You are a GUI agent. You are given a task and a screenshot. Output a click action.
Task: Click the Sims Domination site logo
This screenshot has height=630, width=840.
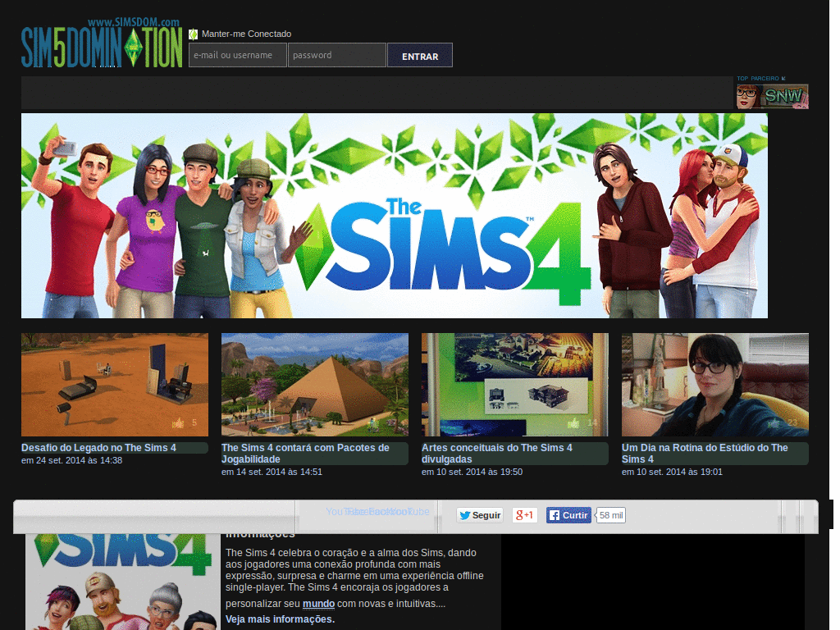[102, 43]
